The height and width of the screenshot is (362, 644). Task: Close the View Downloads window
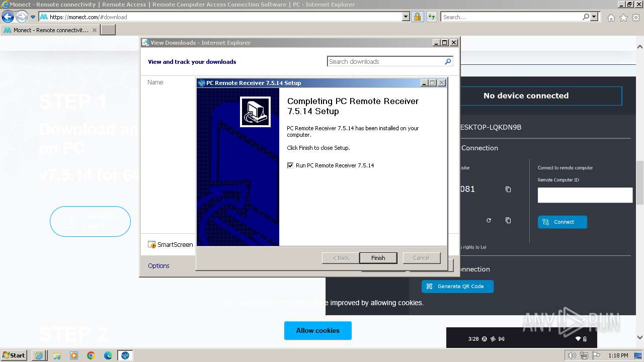[454, 43]
